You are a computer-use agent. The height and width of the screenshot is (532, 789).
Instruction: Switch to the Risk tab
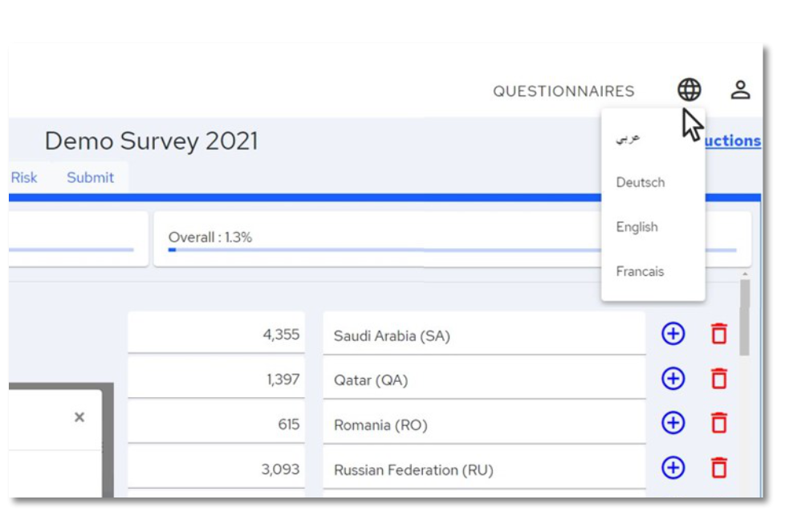pos(24,177)
